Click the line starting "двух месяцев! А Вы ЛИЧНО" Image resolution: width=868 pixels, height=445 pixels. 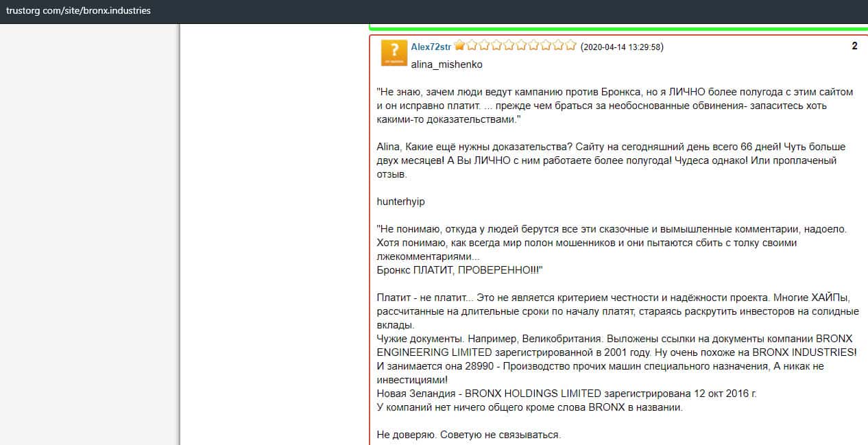607,160
